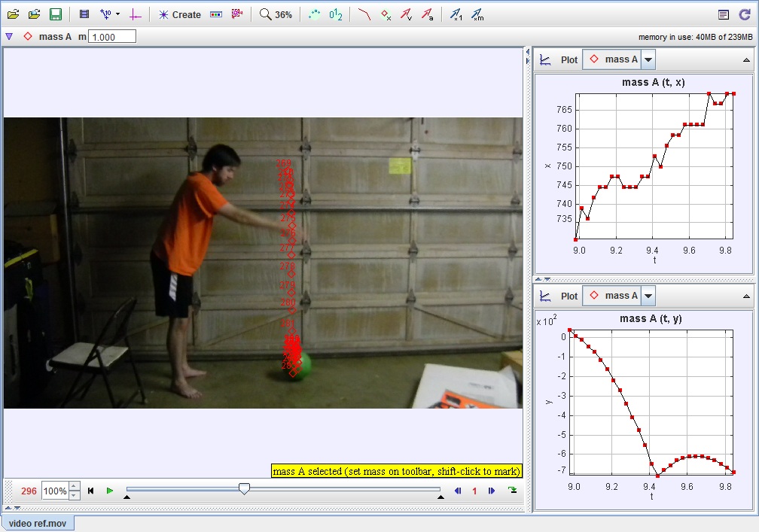Click the calibration tools icon

point(105,14)
